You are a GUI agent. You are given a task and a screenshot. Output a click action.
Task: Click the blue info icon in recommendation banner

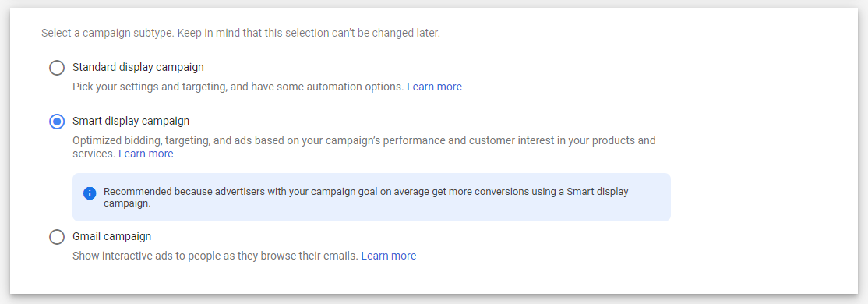(90, 193)
